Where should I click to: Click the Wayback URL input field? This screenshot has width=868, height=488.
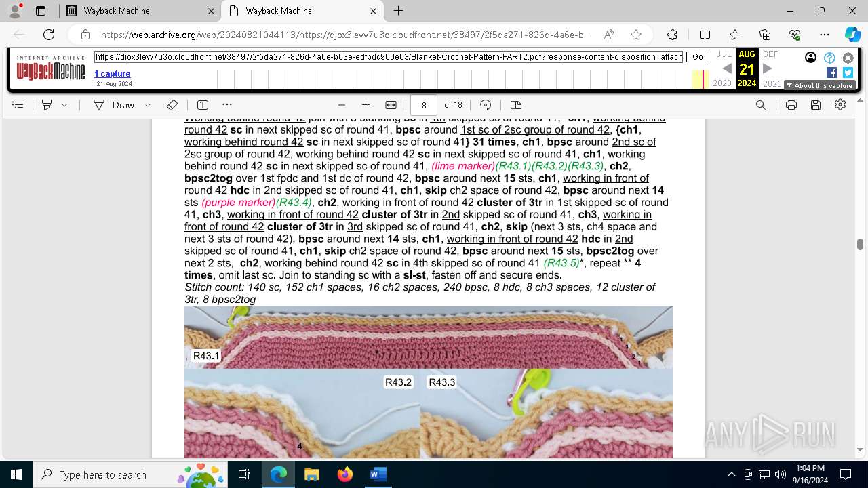click(x=389, y=58)
